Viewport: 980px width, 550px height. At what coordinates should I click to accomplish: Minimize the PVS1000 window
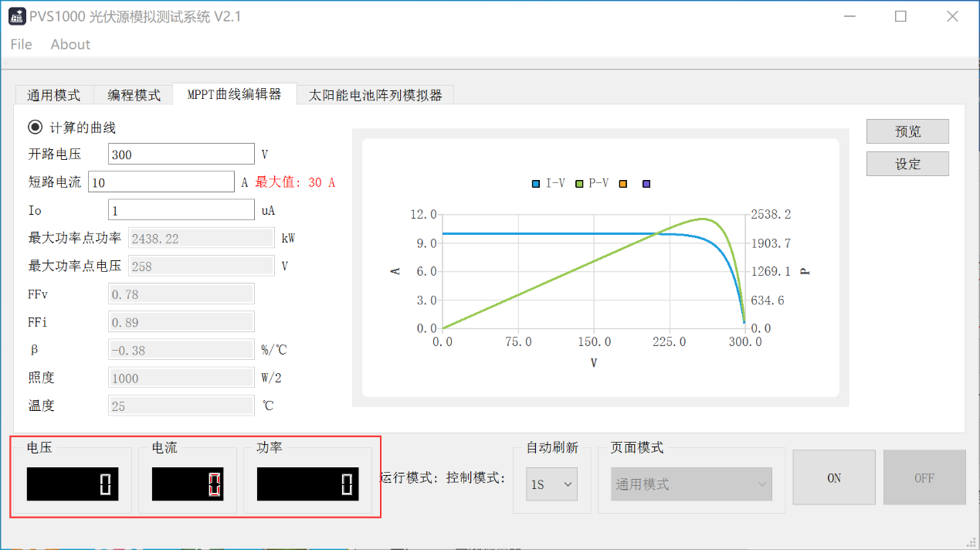849,16
